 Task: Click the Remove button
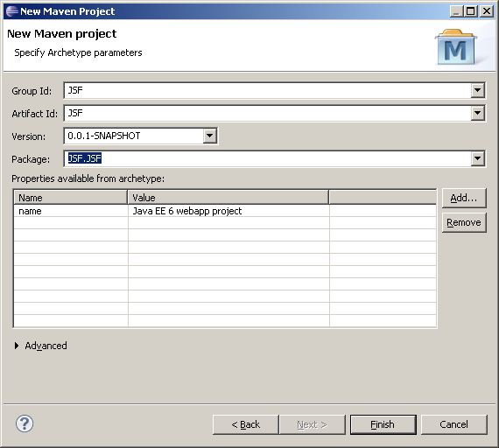[x=464, y=222]
